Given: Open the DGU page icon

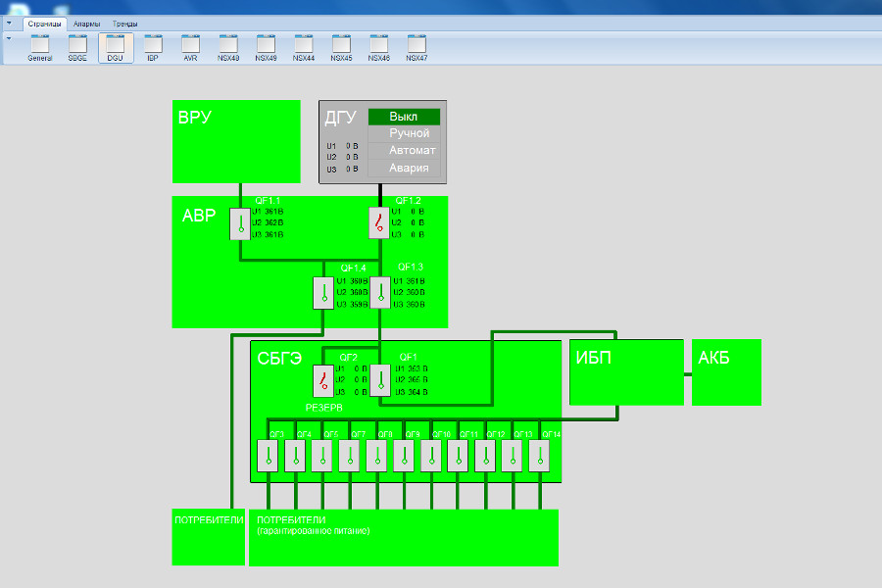Looking at the screenshot, I should (116, 48).
